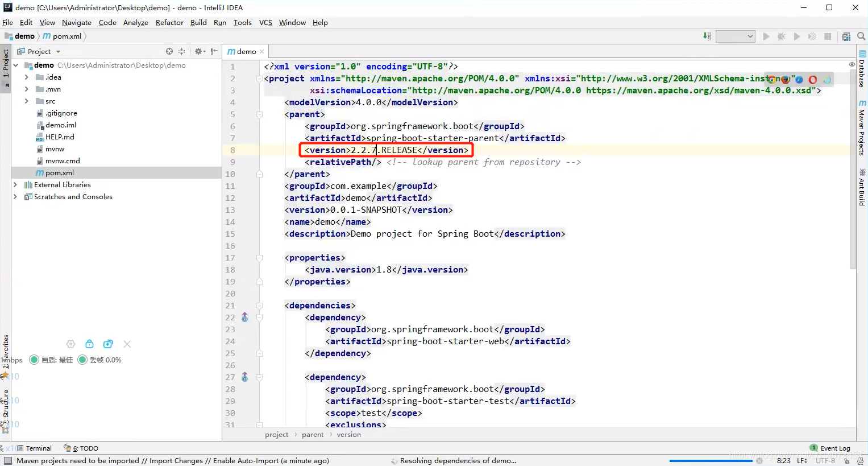Image resolution: width=868 pixels, height=466 pixels.
Task: Open the Navigate menu
Action: point(77,23)
